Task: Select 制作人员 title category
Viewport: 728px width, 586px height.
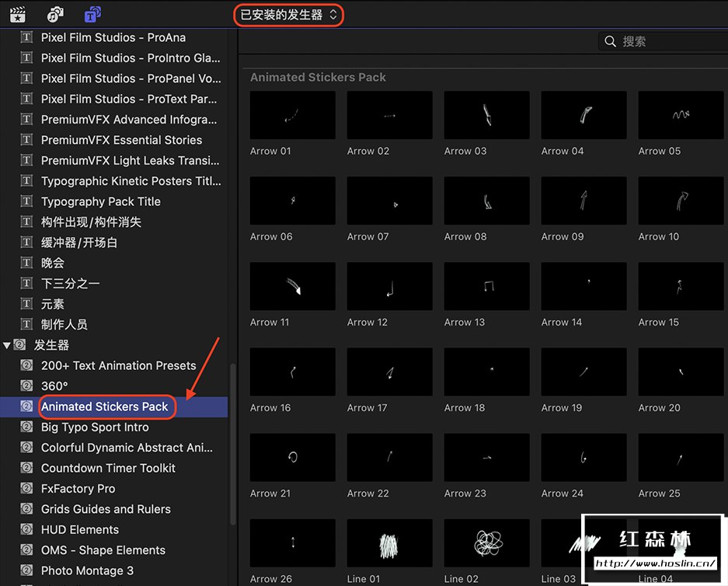Action: click(113, 324)
